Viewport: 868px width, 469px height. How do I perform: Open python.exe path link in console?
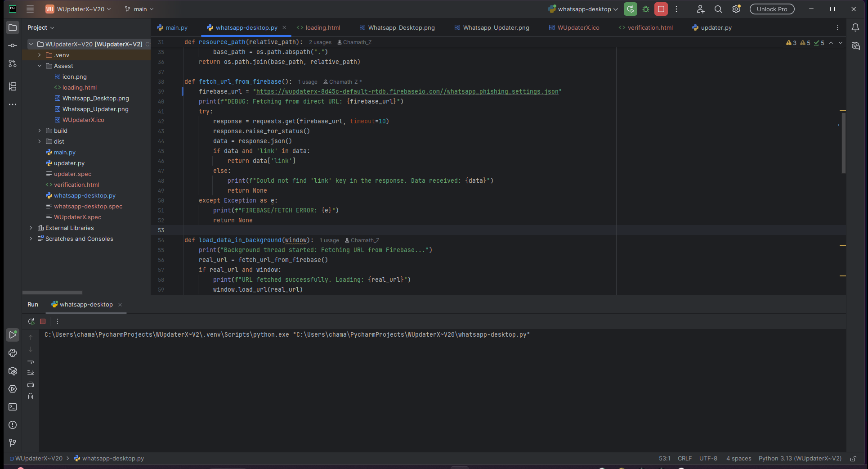[167, 334]
